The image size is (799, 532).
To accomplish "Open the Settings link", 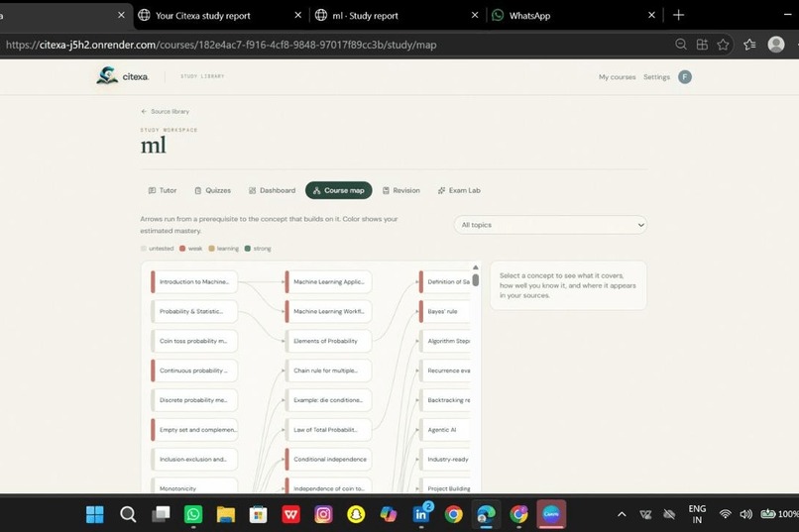I will tap(656, 77).
